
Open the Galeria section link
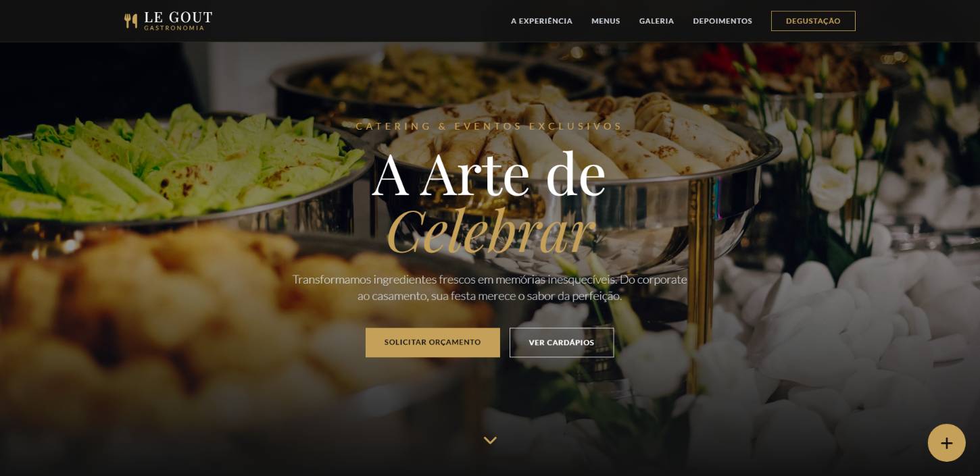(x=656, y=21)
